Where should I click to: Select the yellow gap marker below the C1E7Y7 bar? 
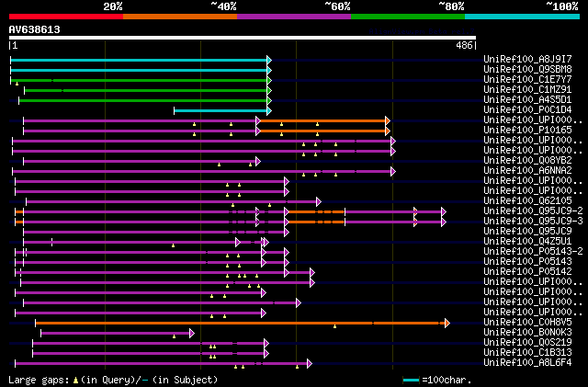[17, 84]
